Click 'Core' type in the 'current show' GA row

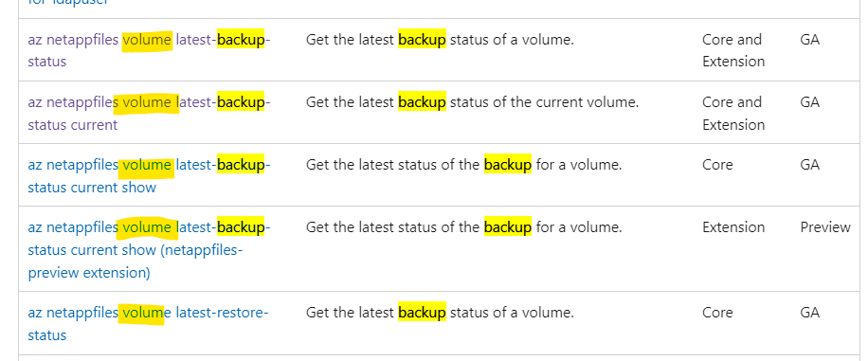coord(717,165)
